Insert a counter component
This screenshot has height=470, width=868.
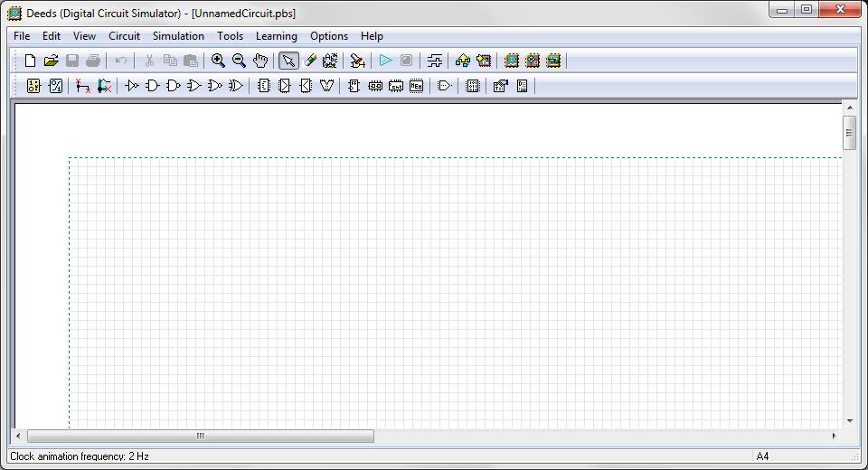tap(396, 86)
